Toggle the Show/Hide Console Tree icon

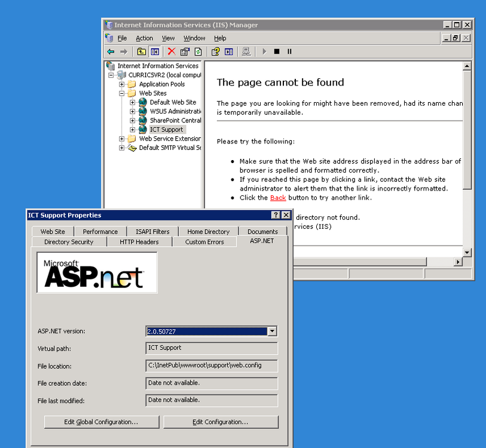pos(155,52)
